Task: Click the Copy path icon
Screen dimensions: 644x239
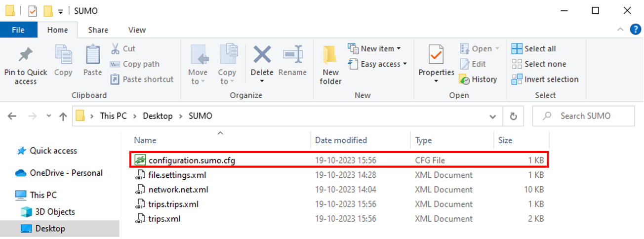Action: coord(115,64)
